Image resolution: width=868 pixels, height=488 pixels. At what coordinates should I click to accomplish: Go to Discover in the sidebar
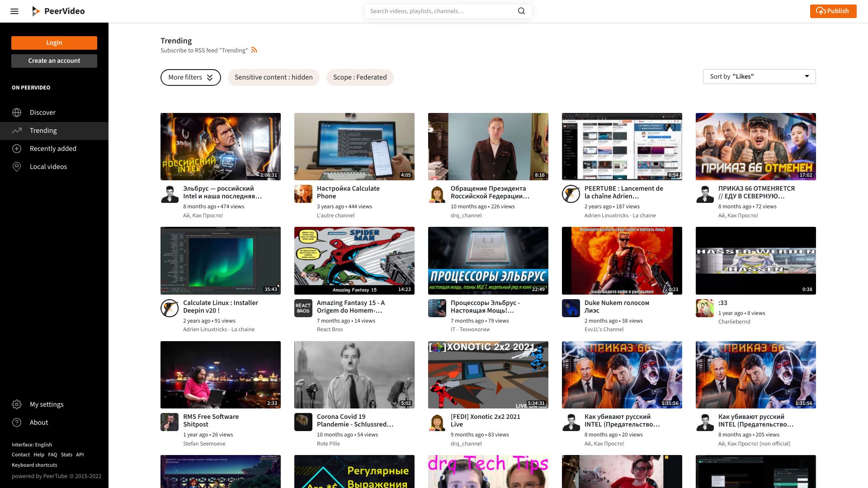pyautogui.click(x=54, y=113)
